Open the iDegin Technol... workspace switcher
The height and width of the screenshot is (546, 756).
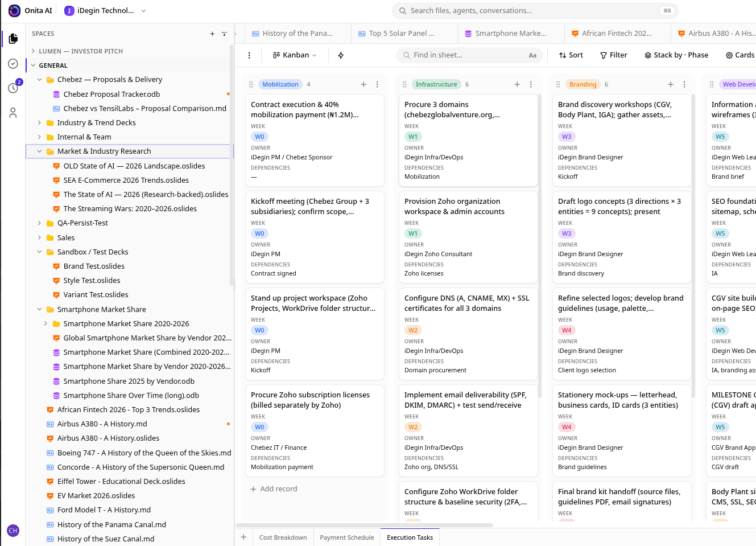[105, 11]
